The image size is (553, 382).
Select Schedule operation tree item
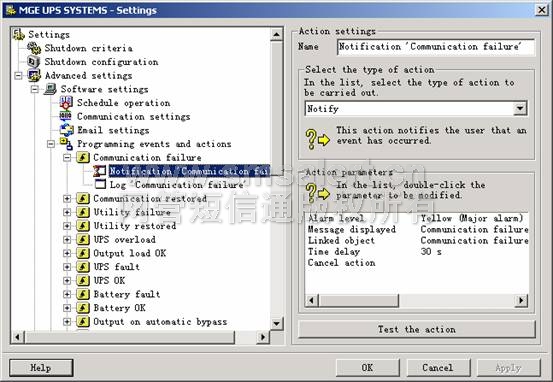coord(123,103)
